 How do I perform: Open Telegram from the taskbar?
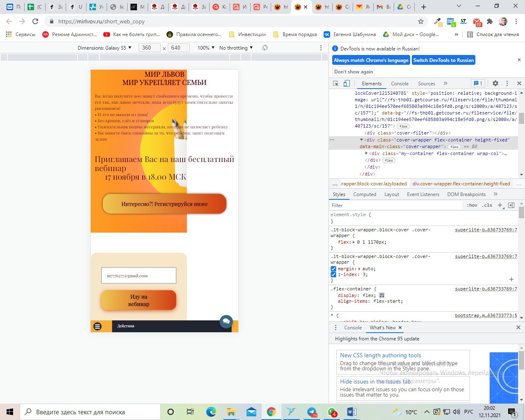pyautogui.click(x=312, y=412)
